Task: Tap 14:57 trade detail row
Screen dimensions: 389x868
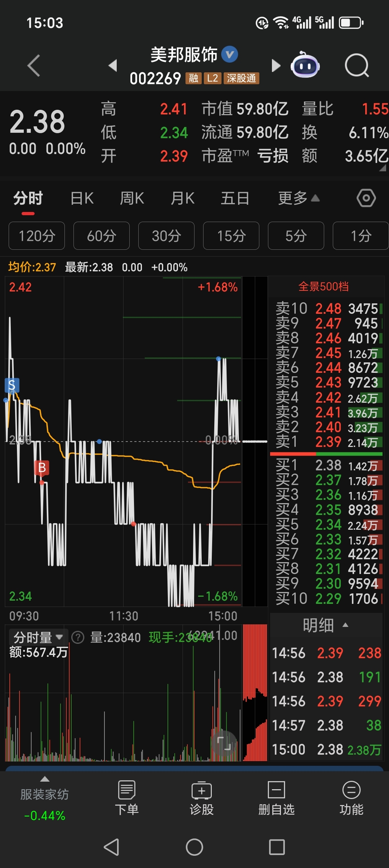Action: [326, 725]
